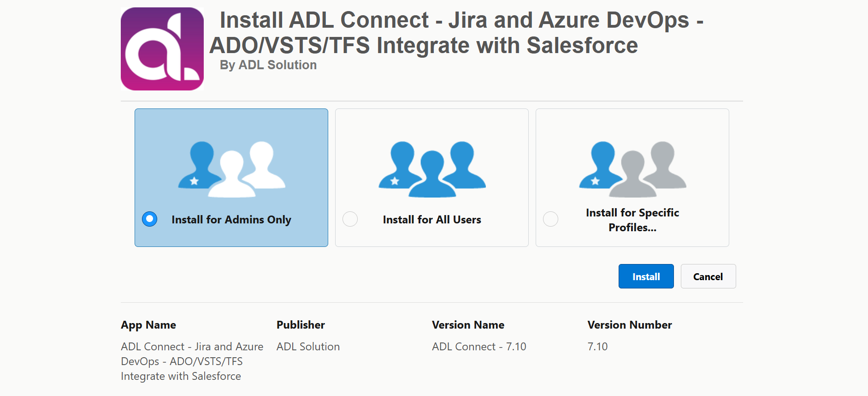Click the Version Number value 7.10
Screen dimensions: 868x396
coord(597,347)
